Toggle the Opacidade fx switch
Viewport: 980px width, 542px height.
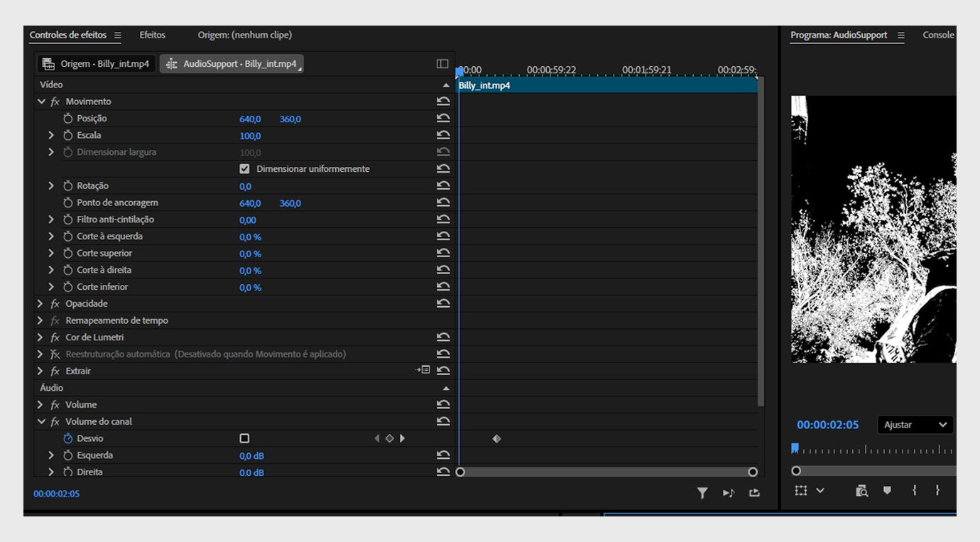(55, 304)
